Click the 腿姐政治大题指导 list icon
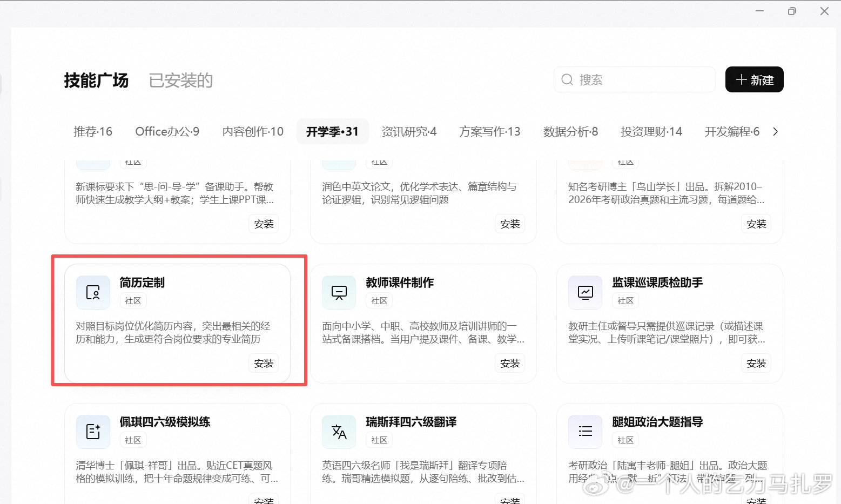 point(586,432)
